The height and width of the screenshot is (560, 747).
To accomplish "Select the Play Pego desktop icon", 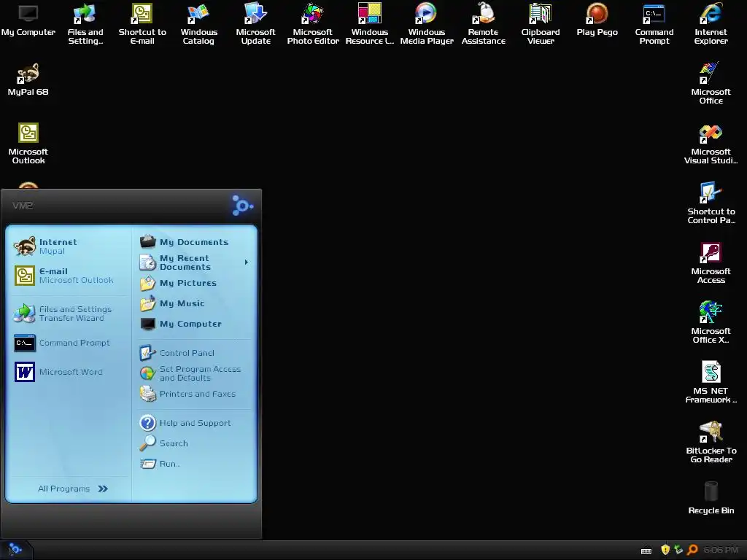I will [597, 20].
